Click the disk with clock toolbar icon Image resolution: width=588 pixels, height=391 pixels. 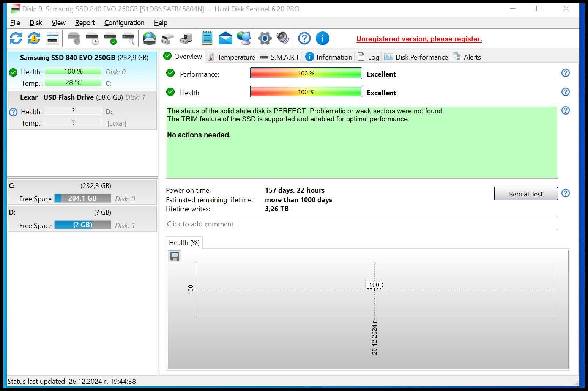[x=92, y=38]
